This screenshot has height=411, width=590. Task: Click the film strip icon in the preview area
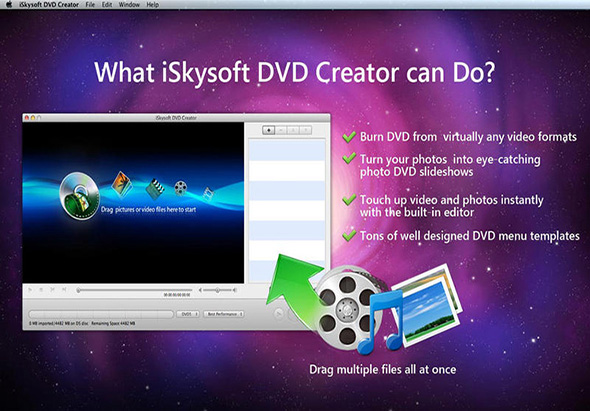[x=208, y=194]
